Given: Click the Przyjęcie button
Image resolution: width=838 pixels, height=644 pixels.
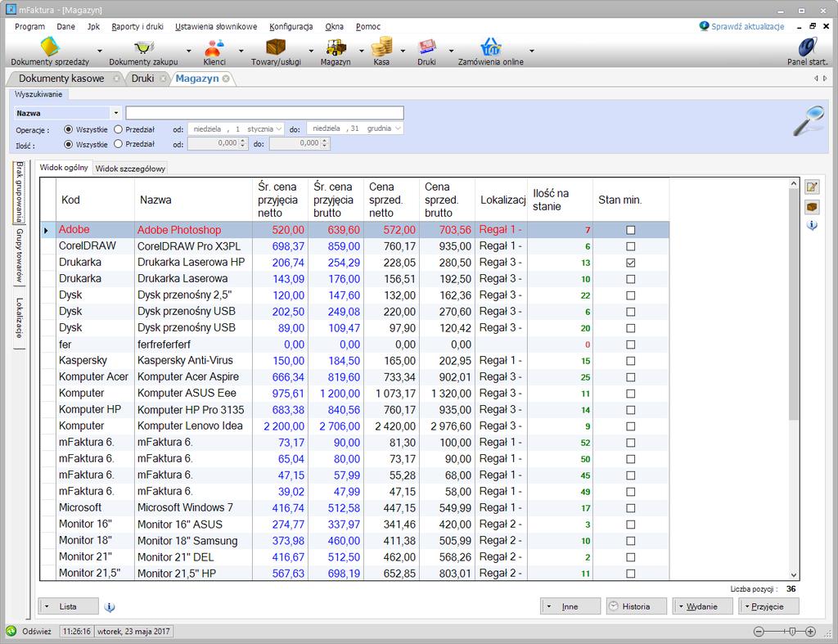Looking at the screenshot, I should click(768, 606).
